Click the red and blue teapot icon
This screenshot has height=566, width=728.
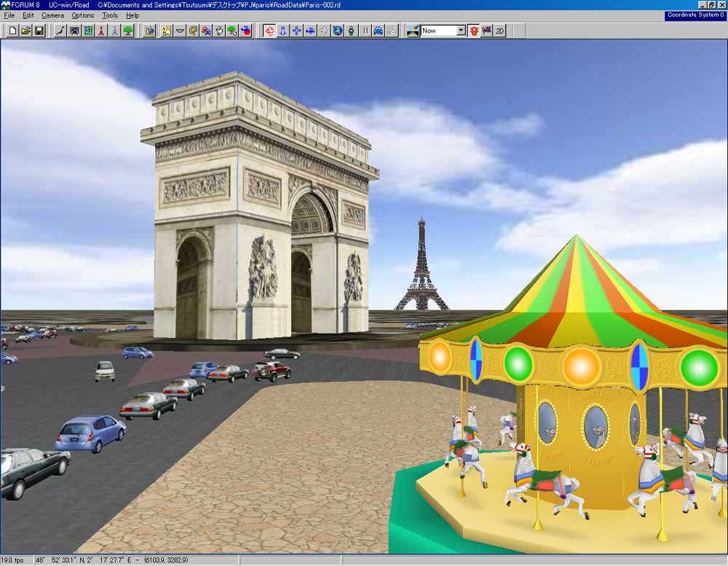(x=245, y=31)
